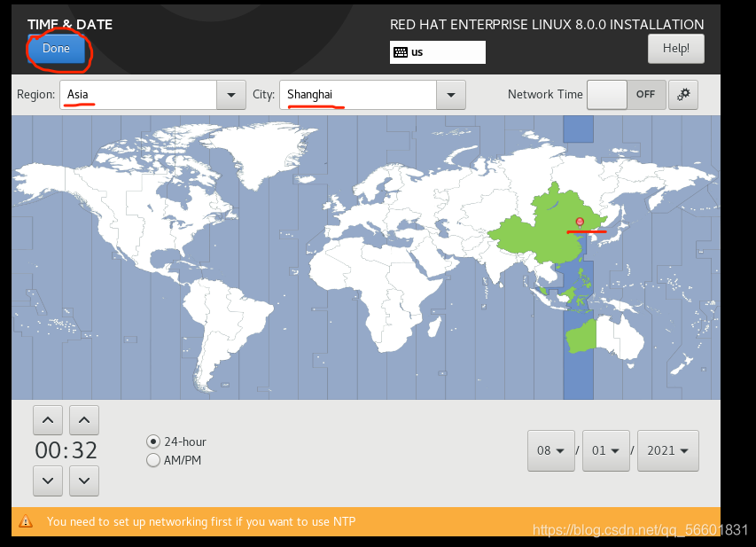Decrease the hours with down arrow
Viewport: 756px width, 547px height.
point(48,481)
